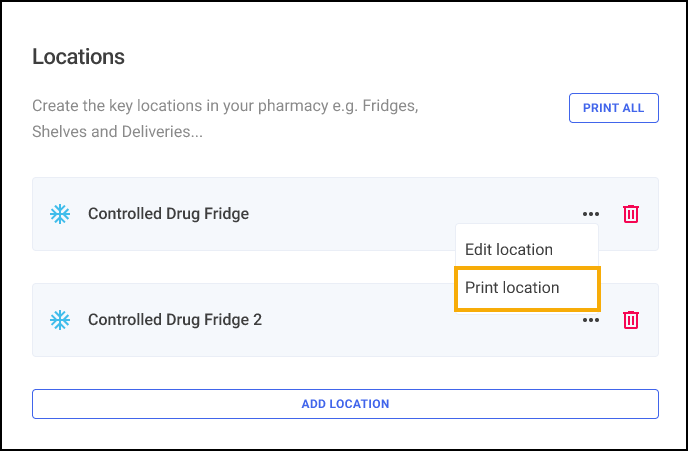Delete Controlled Drug Fridge 2 via trash icon
This screenshot has width=688, height=451.
tap(631, 320)
